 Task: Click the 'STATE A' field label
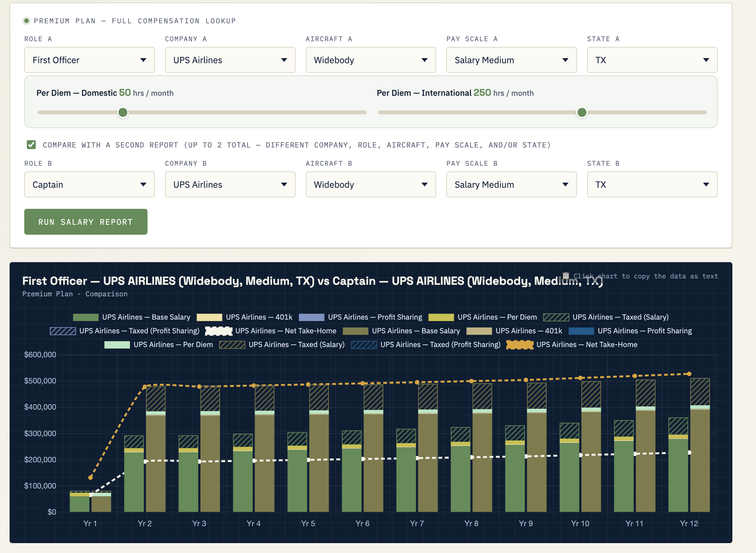coord(603,39)
